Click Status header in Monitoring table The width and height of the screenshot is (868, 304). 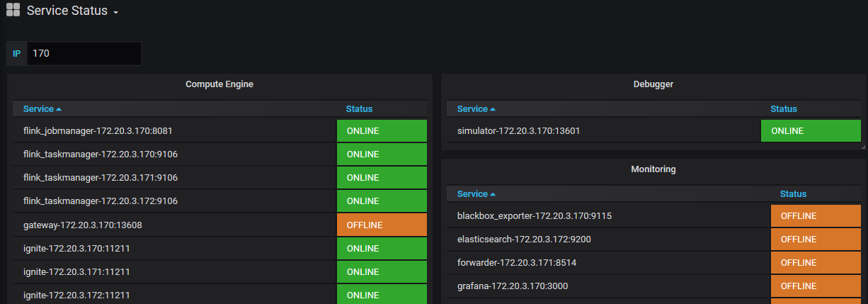(x=793, y=194)
